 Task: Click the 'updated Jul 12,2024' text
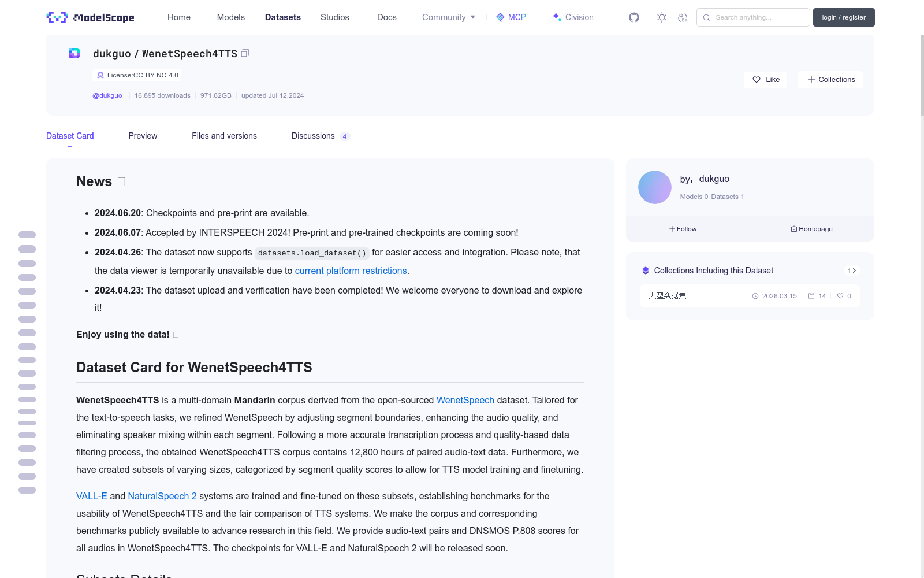[273, 95]
